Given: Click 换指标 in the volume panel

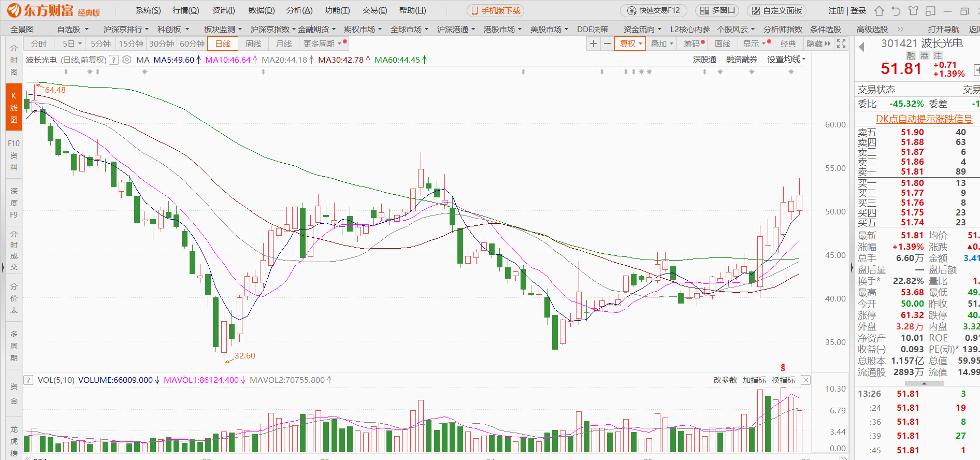Looking at the screenshot, I should click(783, 380).
